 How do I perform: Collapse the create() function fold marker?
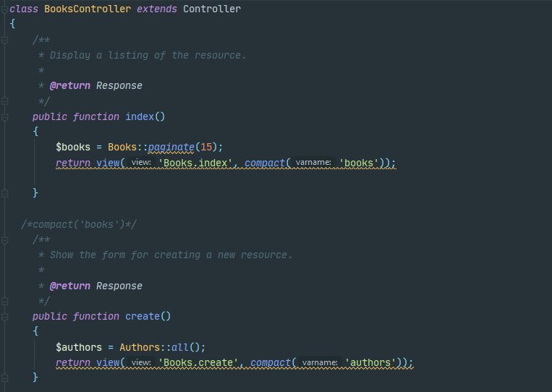coord(4,317)
